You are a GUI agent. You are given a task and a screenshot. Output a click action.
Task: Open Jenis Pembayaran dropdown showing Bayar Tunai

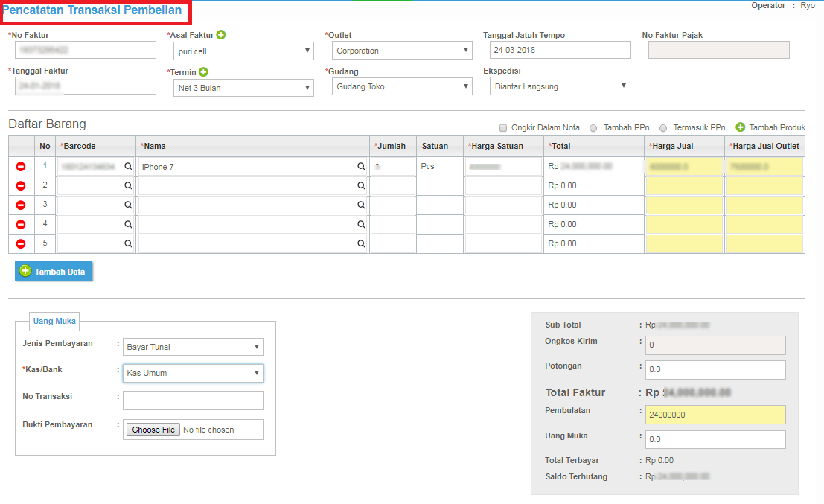click(193, 347)
